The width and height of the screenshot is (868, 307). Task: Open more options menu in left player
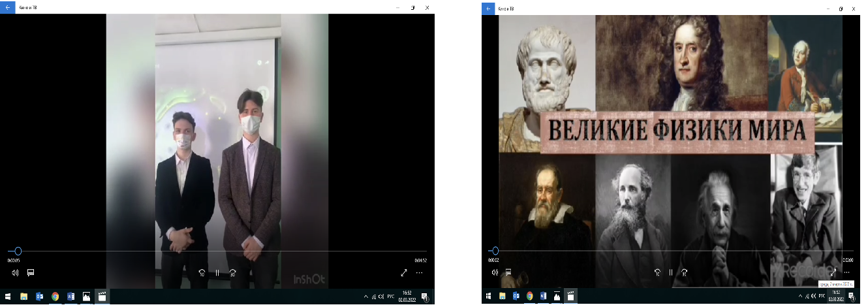[x=420, y=272]
